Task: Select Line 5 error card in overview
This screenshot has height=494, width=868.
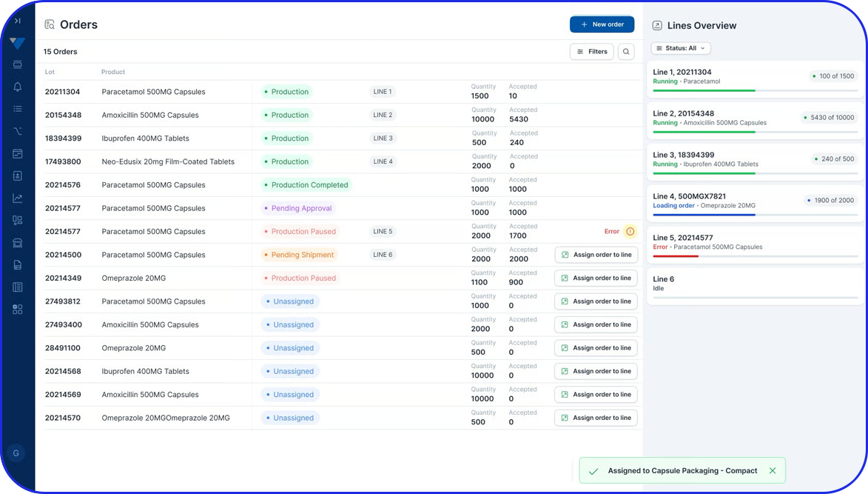Action: [x=755, y=243]
